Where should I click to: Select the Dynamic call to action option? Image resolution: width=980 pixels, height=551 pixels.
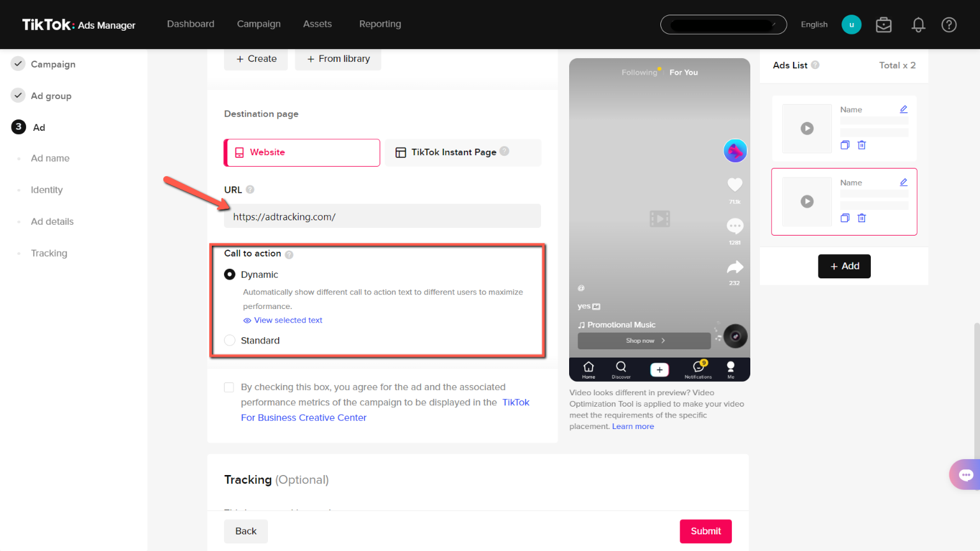pos(230,275)
